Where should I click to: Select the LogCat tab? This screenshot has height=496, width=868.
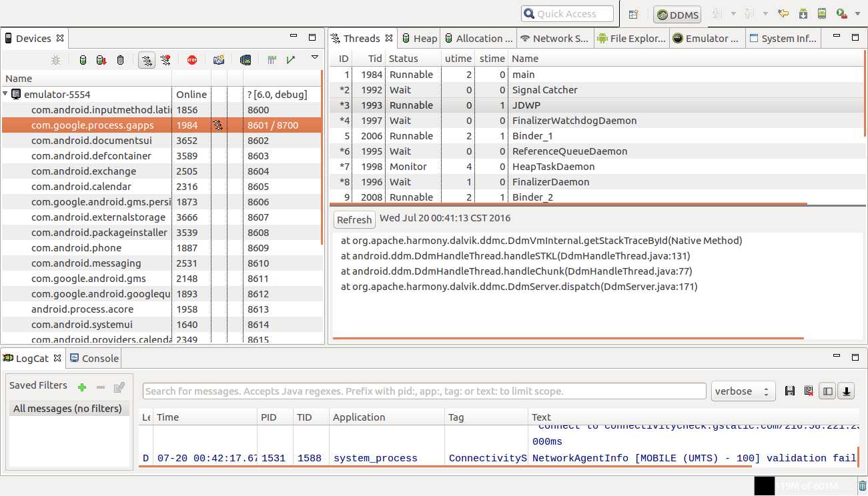tap(31, 359)
